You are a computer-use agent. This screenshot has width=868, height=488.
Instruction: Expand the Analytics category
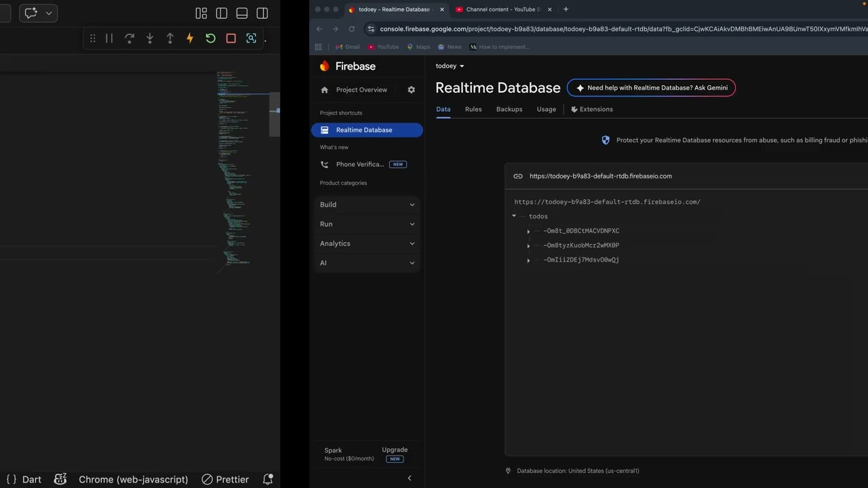367,243
